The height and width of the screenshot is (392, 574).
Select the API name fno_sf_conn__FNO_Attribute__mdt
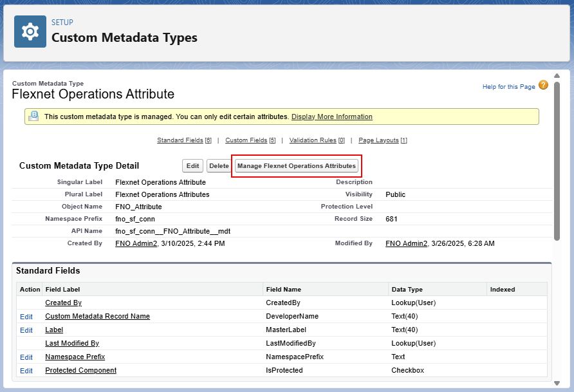point(173,231)
